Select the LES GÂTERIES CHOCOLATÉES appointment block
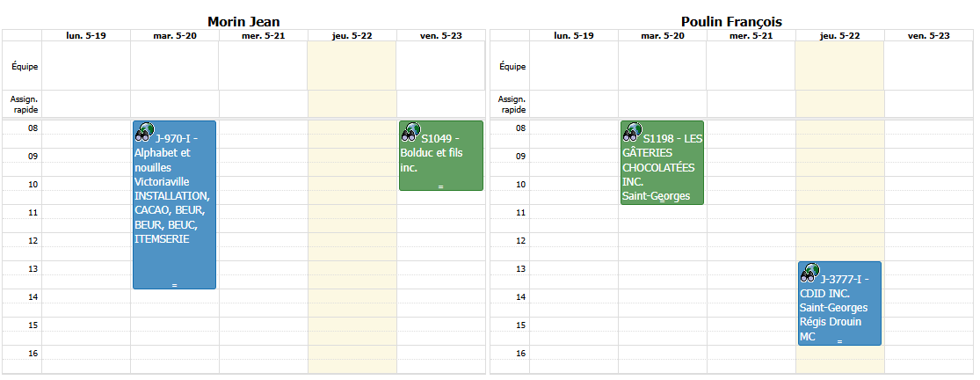 (663, 163)
